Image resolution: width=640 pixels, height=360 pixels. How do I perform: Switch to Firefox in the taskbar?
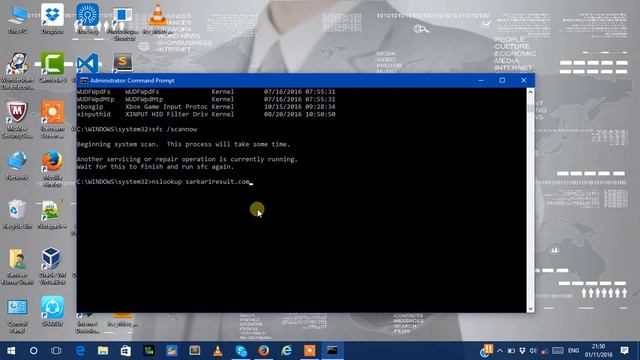pos(264,351)
